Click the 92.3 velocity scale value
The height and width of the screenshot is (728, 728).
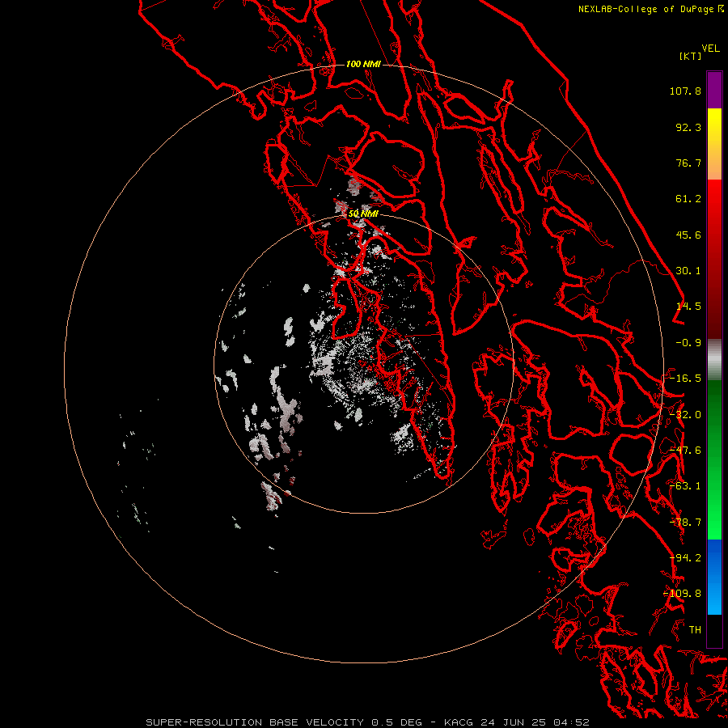coord(688,127)
